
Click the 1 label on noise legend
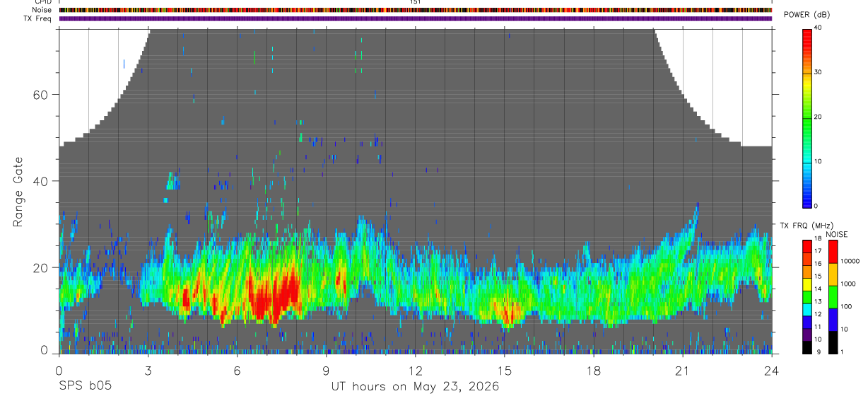(x=841, y=351)
